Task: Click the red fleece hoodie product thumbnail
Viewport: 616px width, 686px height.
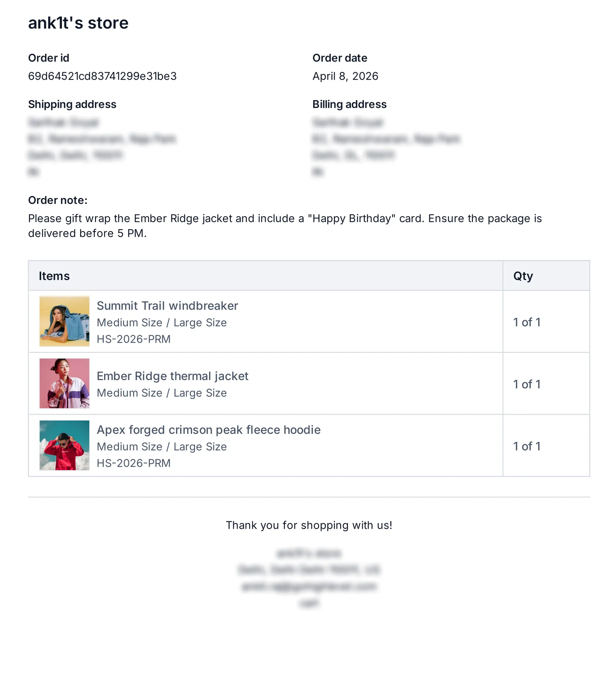Action: pyautogui.click(x=64, y=445)
